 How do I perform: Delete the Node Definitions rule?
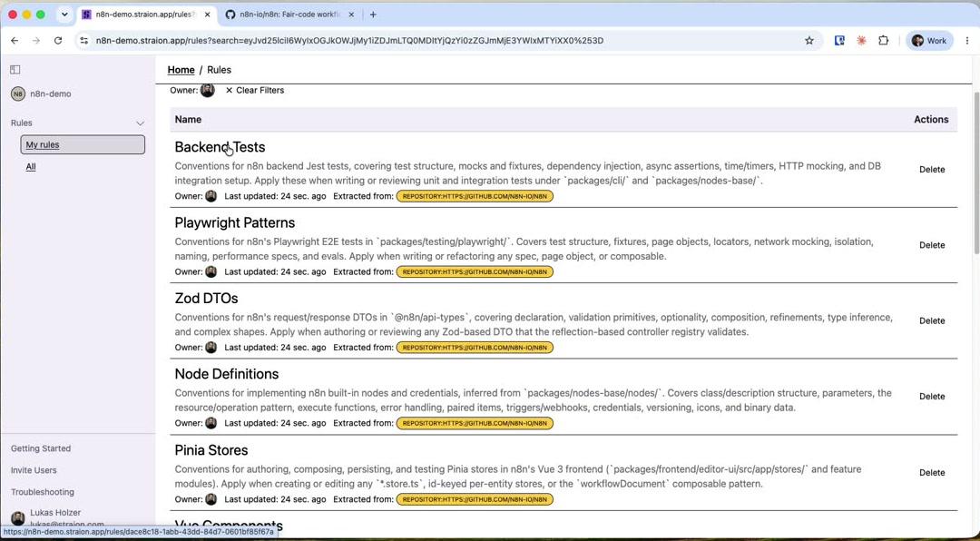coord(932,397)
